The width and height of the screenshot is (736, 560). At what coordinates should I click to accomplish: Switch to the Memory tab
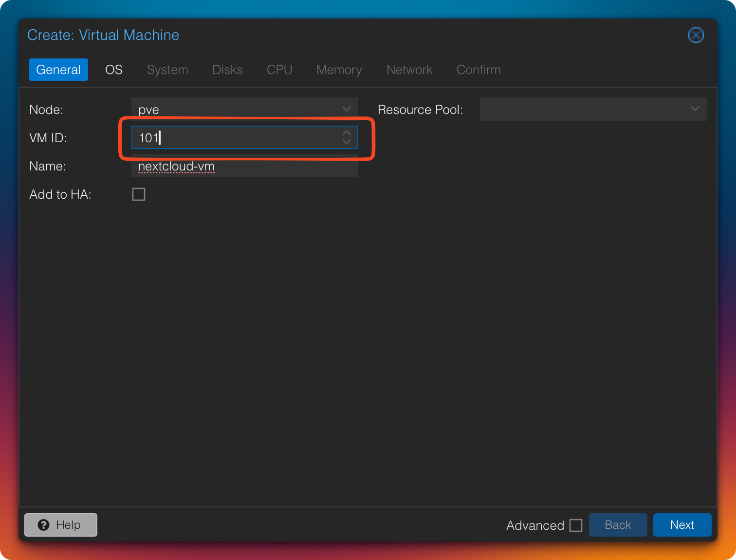pyautogui.click(x=339, y=70)
